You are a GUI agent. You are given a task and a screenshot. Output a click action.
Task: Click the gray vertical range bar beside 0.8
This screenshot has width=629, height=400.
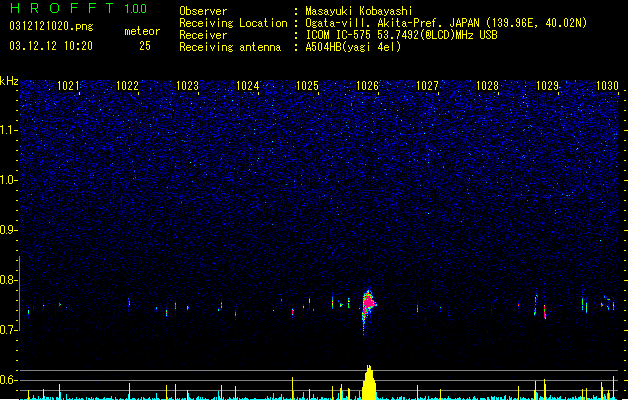pyautogui.click(x=19, y=293)
